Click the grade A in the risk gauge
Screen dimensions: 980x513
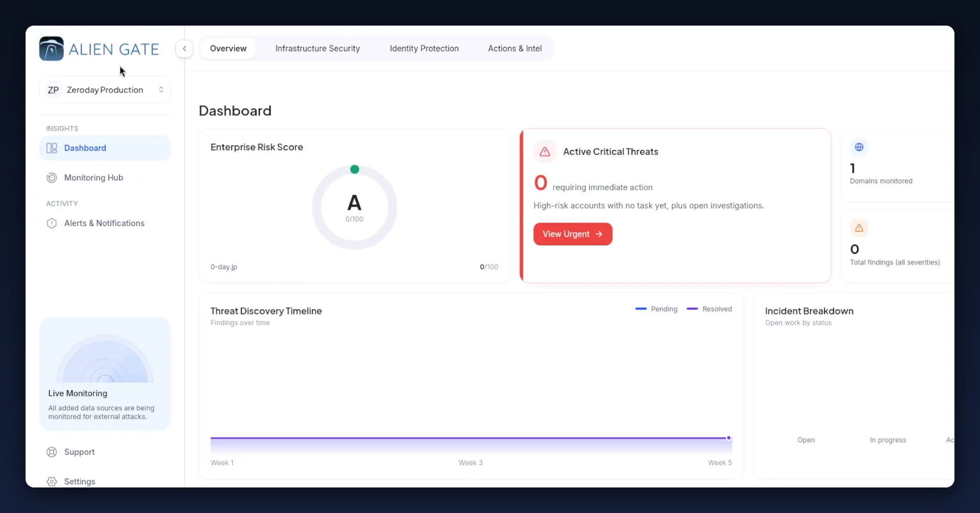354,203
